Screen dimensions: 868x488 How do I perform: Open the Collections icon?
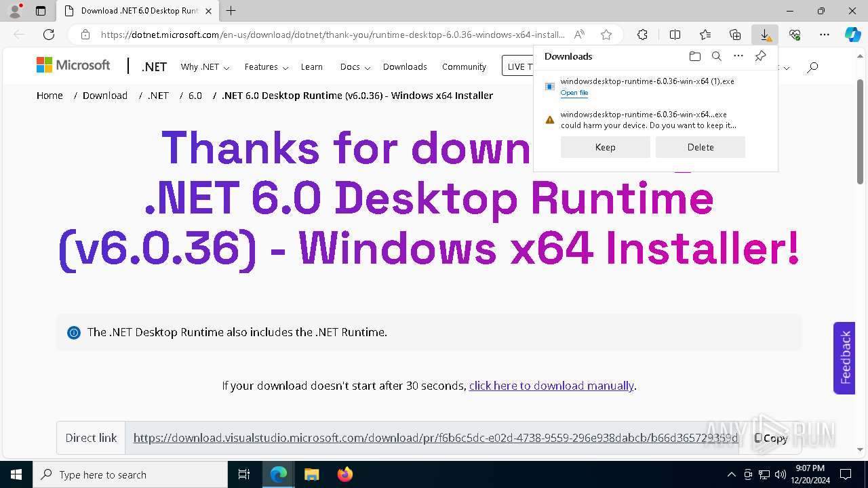(x=735, y=35)
